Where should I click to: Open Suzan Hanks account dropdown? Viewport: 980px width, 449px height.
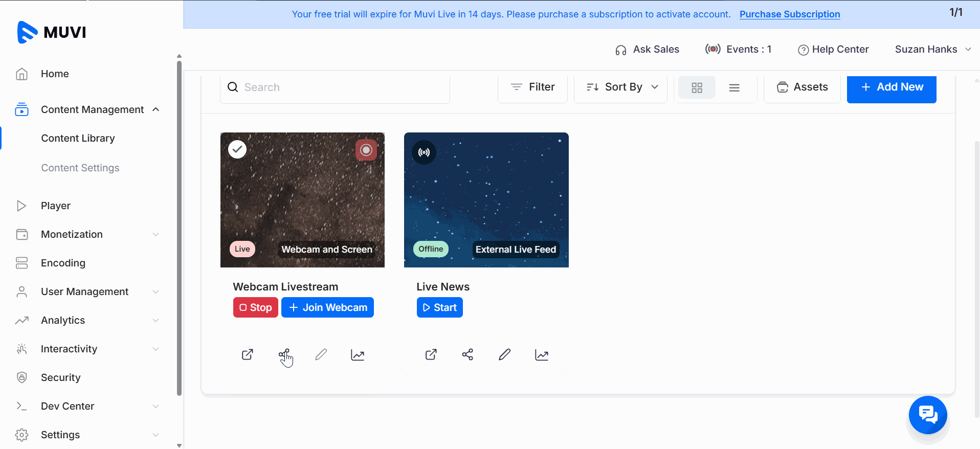tap(932, 50)
